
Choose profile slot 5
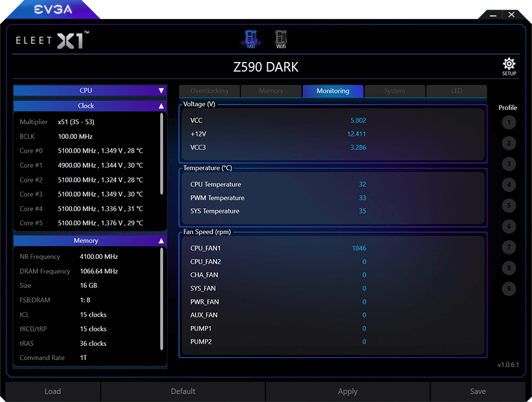[508, 206]
